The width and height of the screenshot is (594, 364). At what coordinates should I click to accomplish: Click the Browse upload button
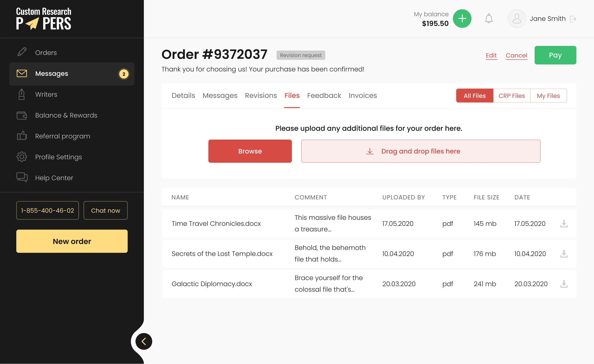[250, 151]
